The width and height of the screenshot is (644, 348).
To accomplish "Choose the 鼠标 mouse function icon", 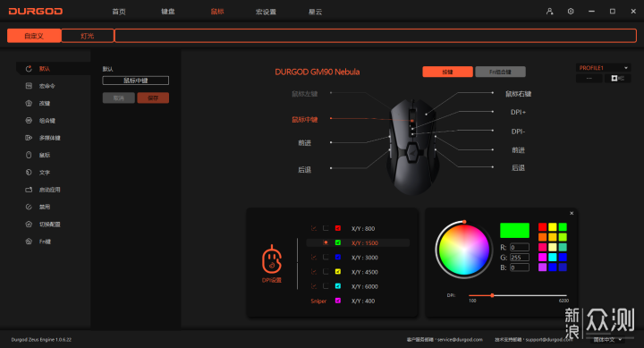I will coord(29,155).
